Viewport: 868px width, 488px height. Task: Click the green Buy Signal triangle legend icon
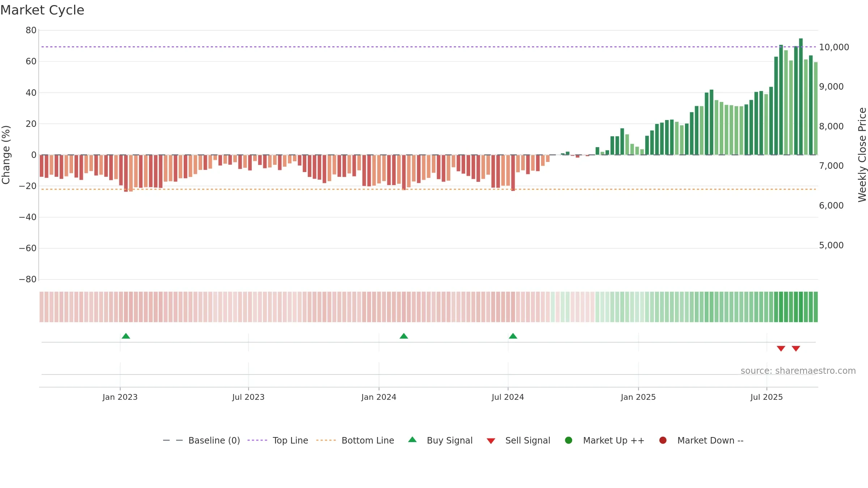(412, 440)
